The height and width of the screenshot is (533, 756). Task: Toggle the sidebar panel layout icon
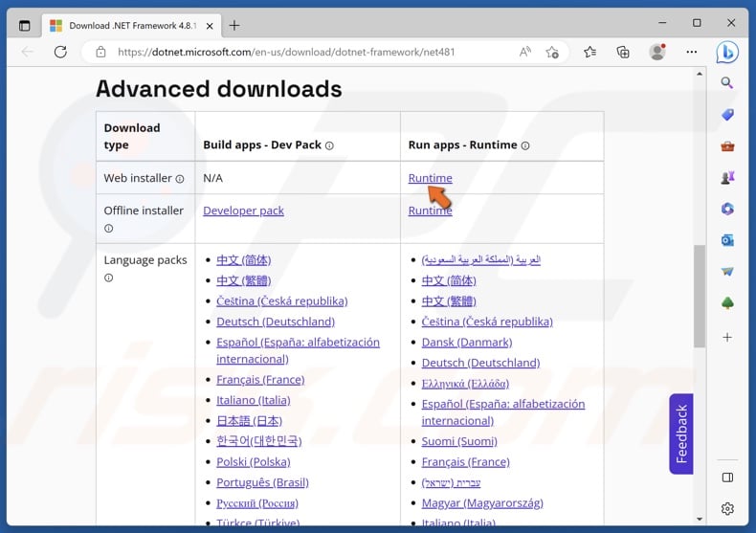click(727, 477)
